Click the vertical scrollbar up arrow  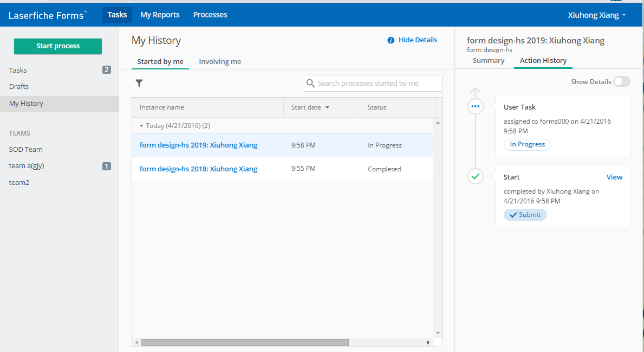pyautogui.click(x=438, y=123)
